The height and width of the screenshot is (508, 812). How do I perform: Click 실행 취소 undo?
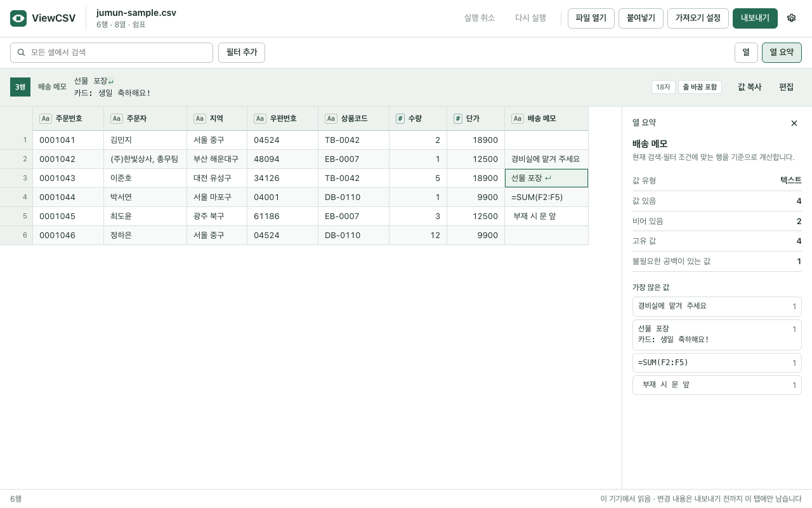pos(480,18)
